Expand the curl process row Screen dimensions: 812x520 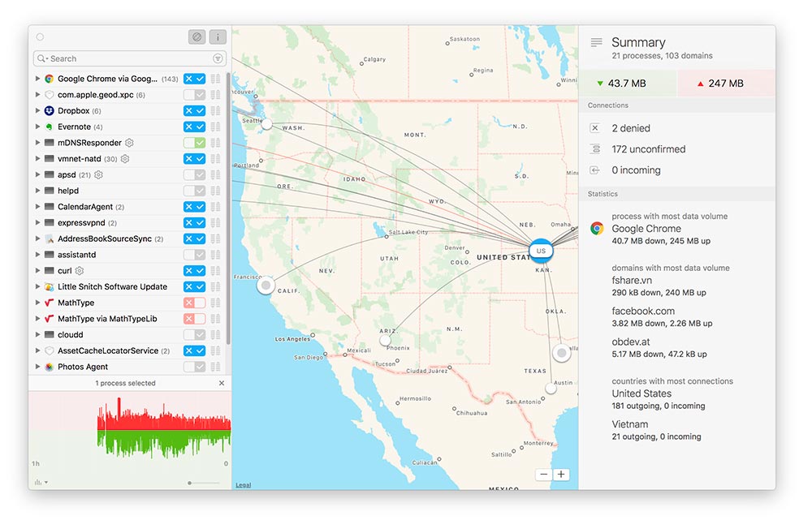(37, 271)
